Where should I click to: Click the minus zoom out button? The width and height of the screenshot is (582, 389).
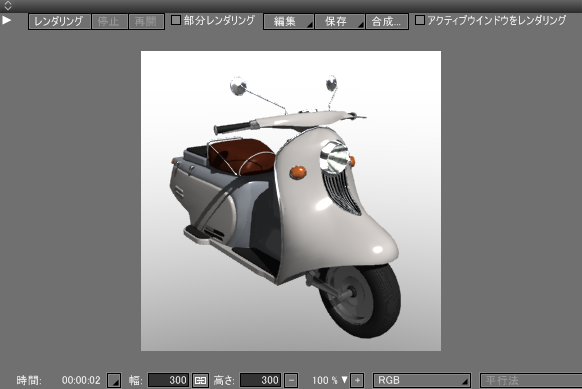[x=291, y=380]
